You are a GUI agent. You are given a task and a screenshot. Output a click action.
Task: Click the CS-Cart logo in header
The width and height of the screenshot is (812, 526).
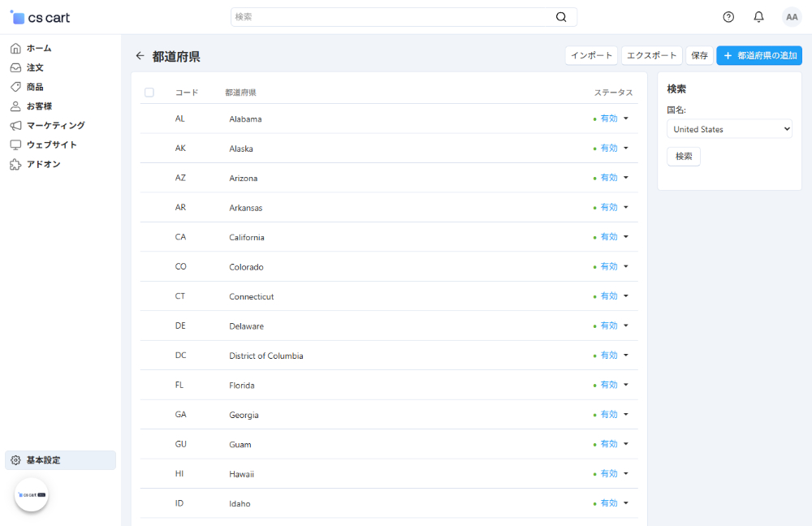point(41,17)
